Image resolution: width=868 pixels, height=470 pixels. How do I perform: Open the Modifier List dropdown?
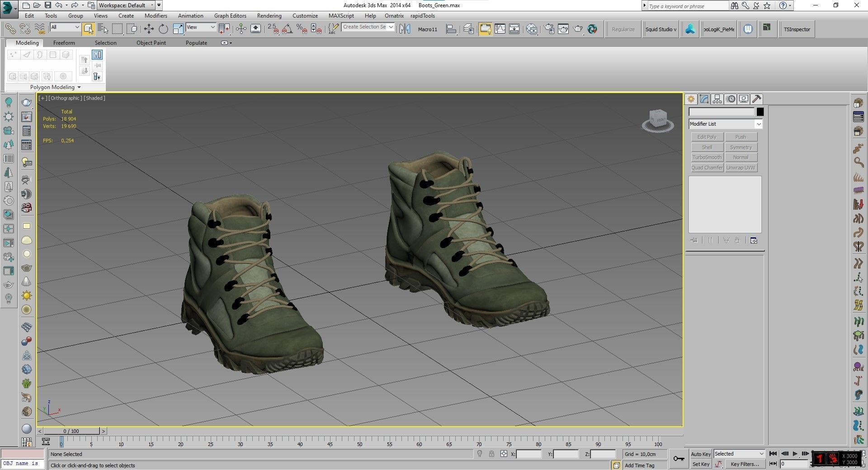[x=726, y=124]
